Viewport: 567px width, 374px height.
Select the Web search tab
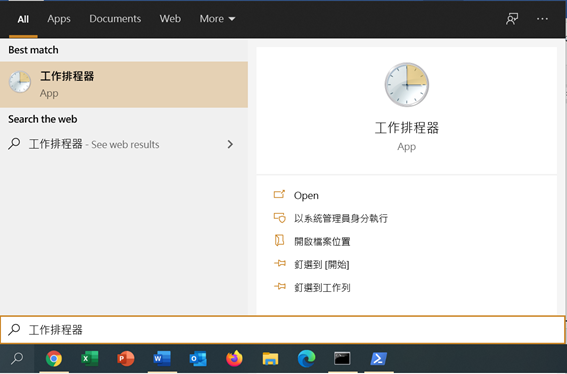coord(170,19)
